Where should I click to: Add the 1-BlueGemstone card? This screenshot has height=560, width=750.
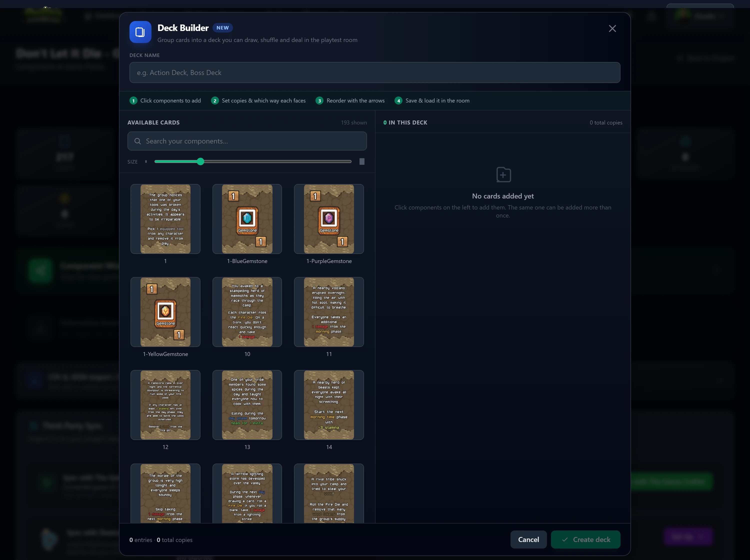[247, 219]
